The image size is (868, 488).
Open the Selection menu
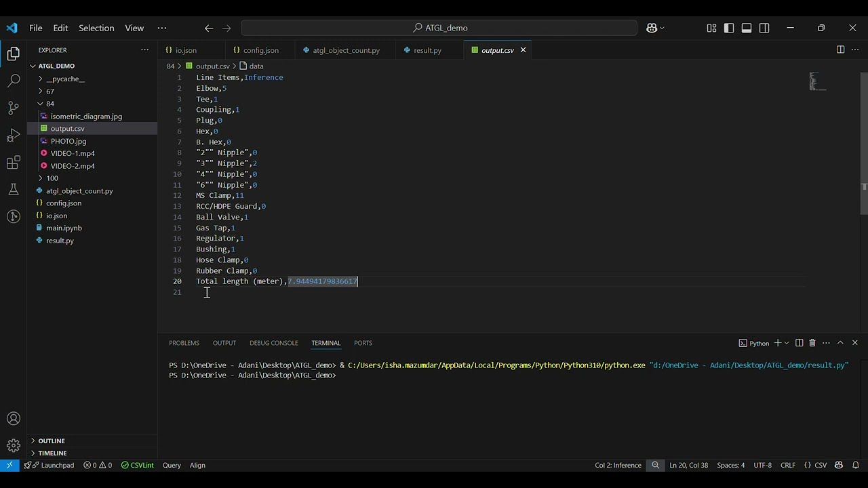(x=96, y=28)
